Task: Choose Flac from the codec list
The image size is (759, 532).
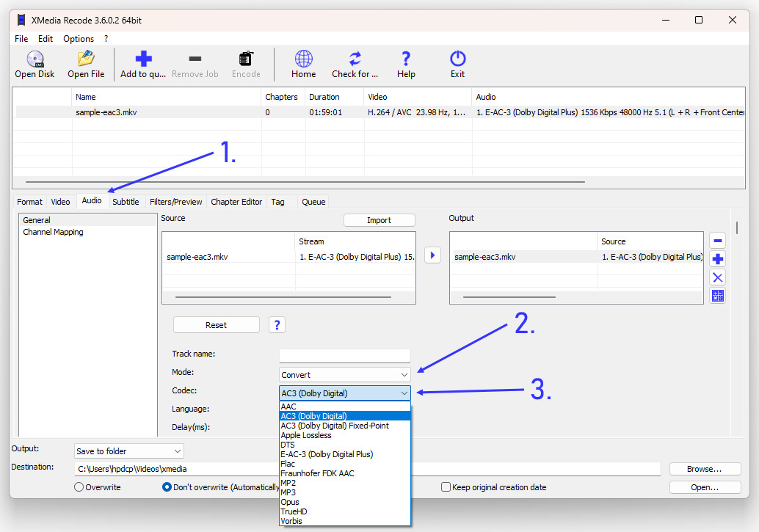Action: (345, 464)
